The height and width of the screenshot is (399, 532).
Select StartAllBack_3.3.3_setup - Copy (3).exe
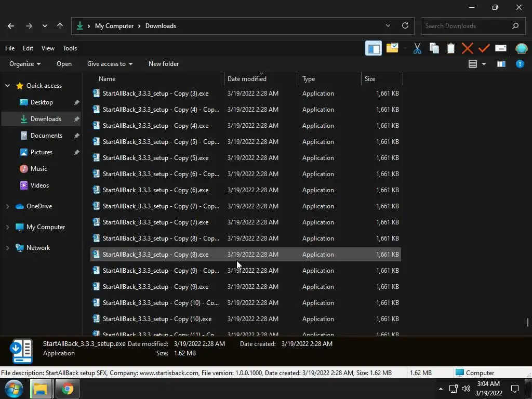tap(246, 94)
